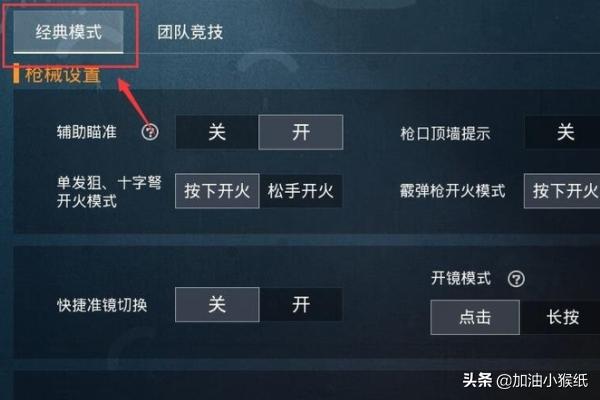600x400 pixels.
Task: Select 松手开火 for 单发狙、十字弩
Action: [301, 191]
